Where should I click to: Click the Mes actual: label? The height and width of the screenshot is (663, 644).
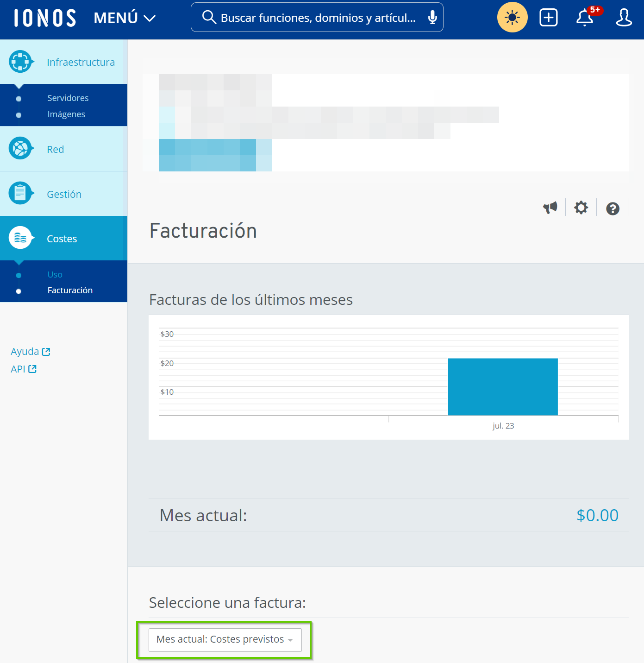click(x=203, y=515)
